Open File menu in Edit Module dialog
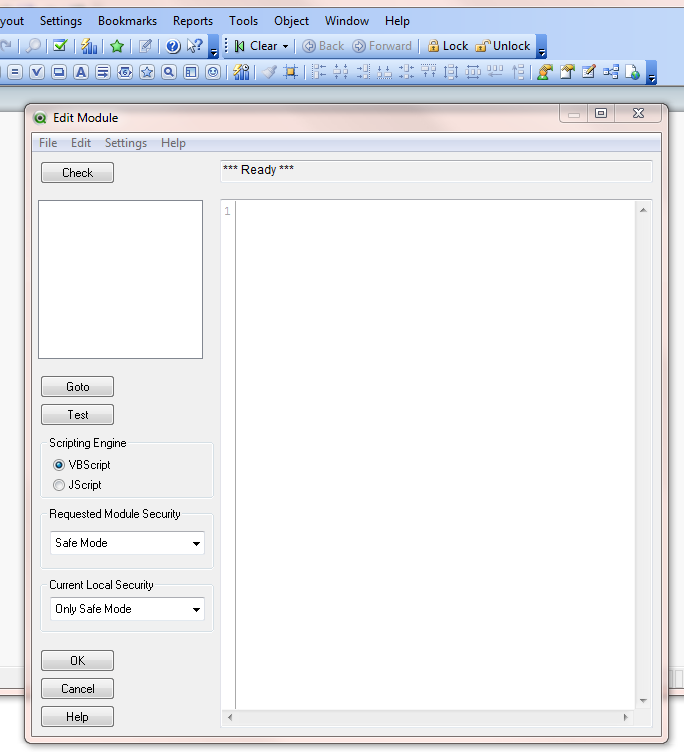Screen dimensions: 684x752 tap(48, 143)
